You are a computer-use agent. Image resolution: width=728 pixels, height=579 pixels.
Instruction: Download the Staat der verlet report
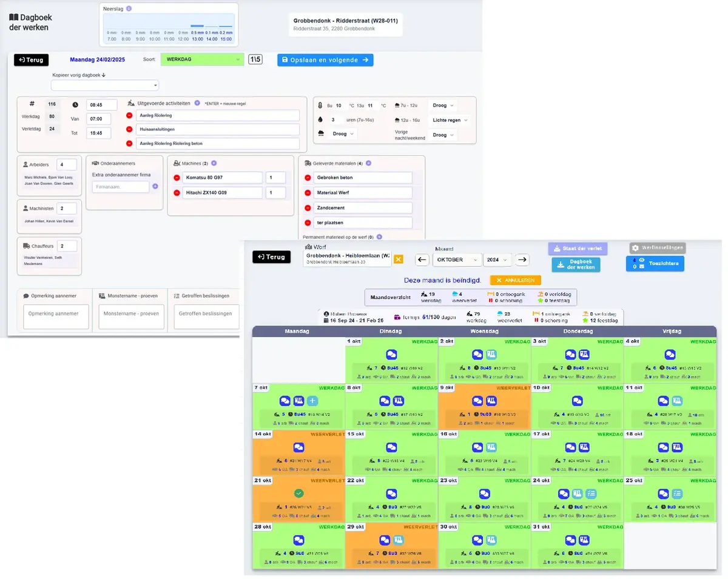click(x=578, y=249)
